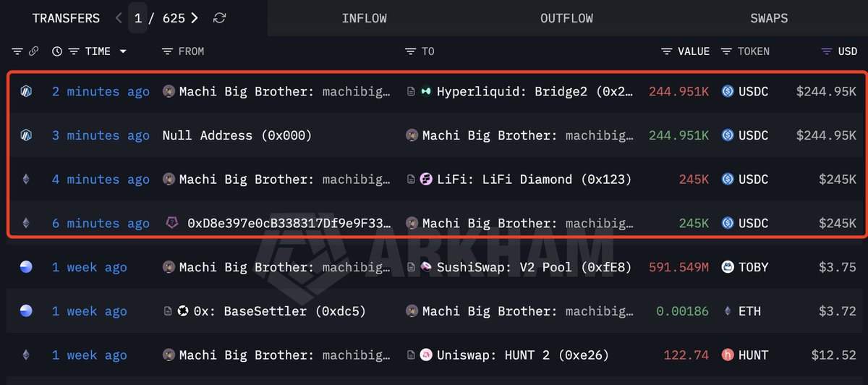
Task: Refresh the transfers list
Action: click(220, 18)
